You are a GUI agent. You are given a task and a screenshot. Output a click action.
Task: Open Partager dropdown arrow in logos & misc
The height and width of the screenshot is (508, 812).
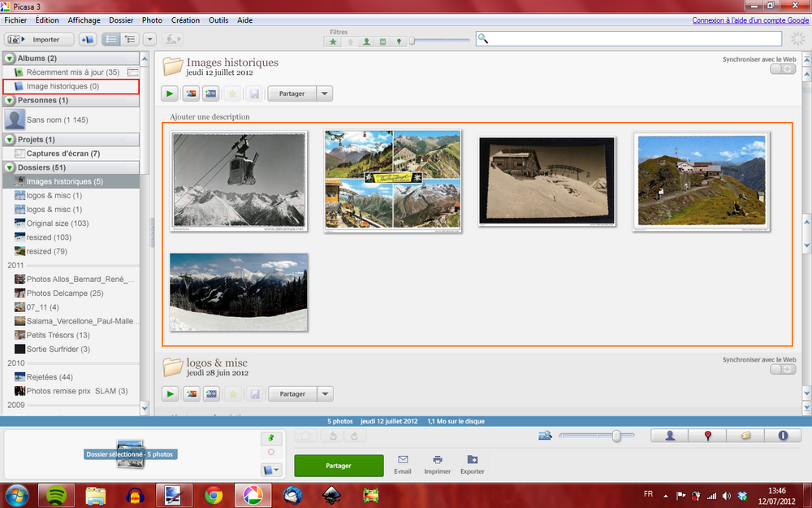coord(326,394)
